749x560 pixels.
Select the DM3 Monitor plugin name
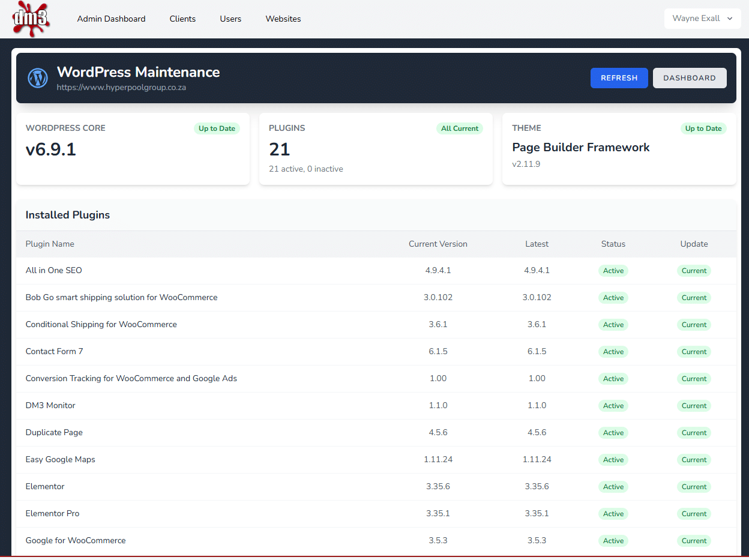pos(50,406)
